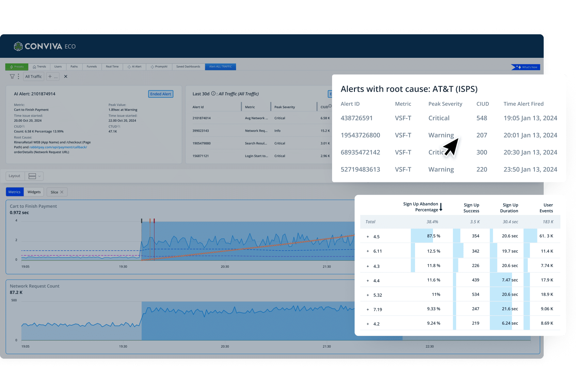This screenshot has height=392, width=576.
Task: Click info icon next to Last 30d
Action: coord(213,93)
